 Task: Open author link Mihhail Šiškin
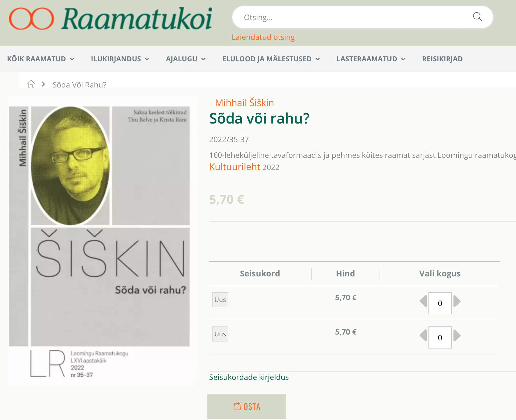[x=244, y=103]
